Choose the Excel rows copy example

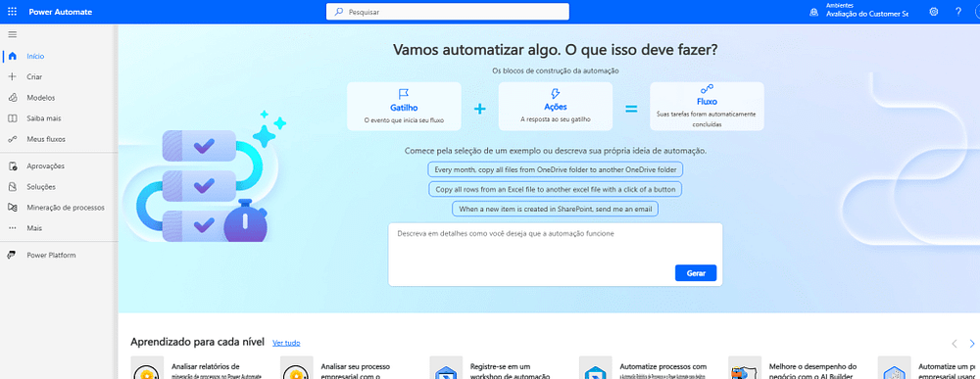[x=555, y=189]
